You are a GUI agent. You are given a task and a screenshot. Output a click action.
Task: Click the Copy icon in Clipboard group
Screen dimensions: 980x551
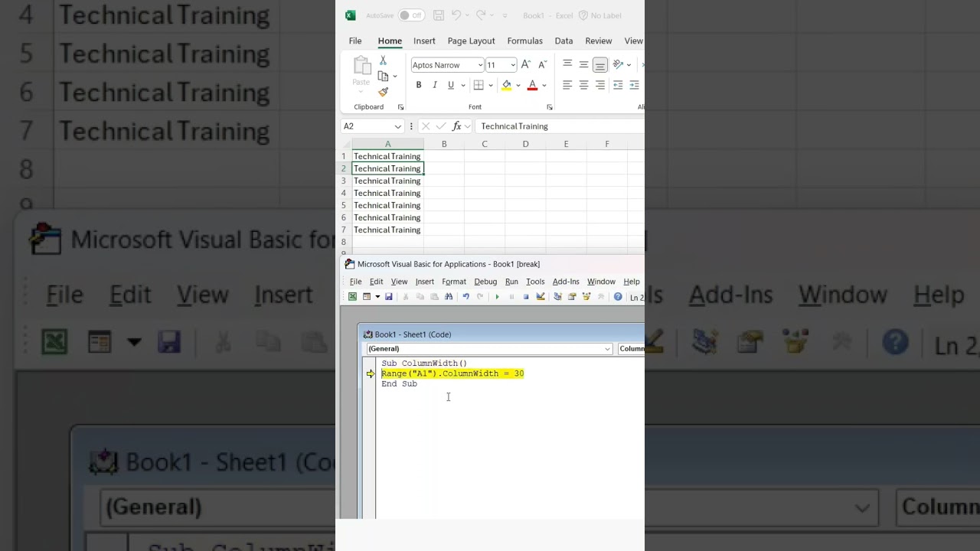point(383,77)
